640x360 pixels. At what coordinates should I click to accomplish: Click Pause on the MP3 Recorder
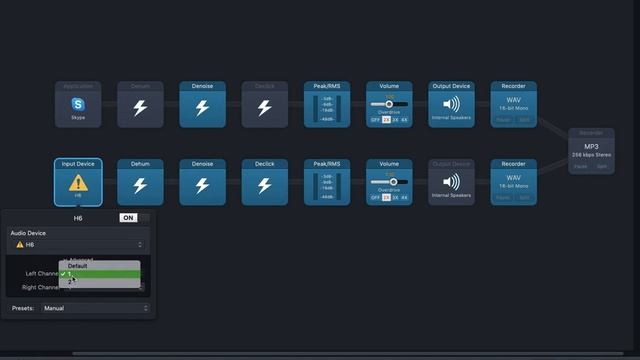pos(580,167)
